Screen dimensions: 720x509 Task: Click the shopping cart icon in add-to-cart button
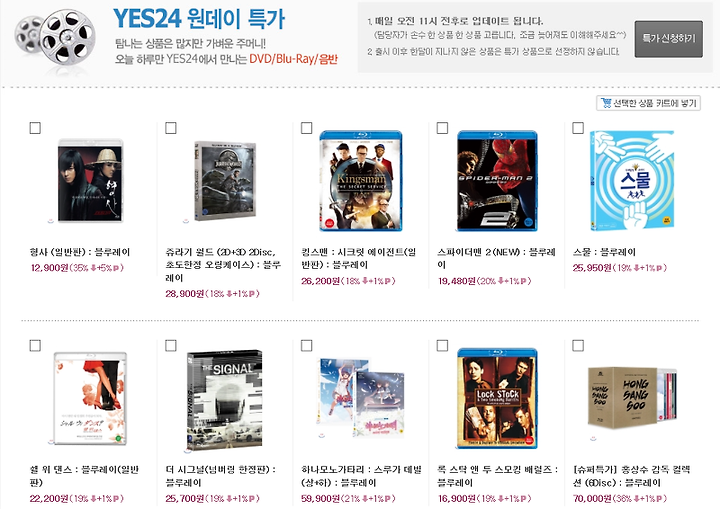(606, 103)
